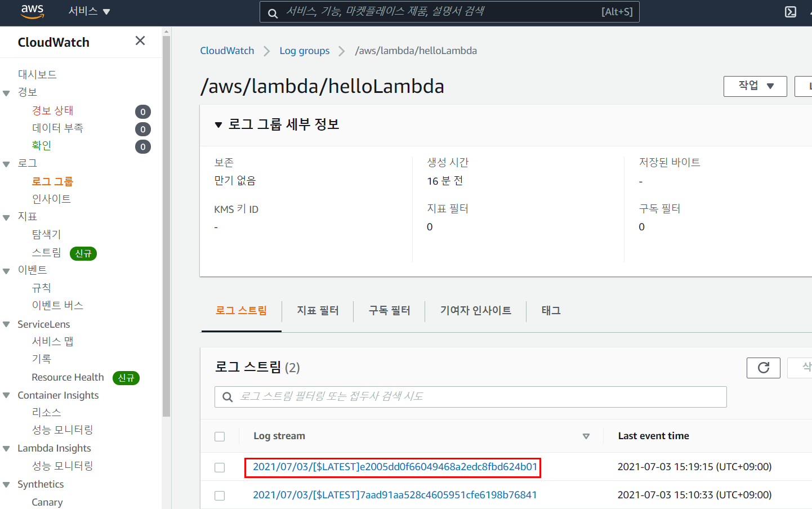Viewport: 812px width, 509px height.
Task: Switch to the 태그 tab
Action: tap(551, 310)
